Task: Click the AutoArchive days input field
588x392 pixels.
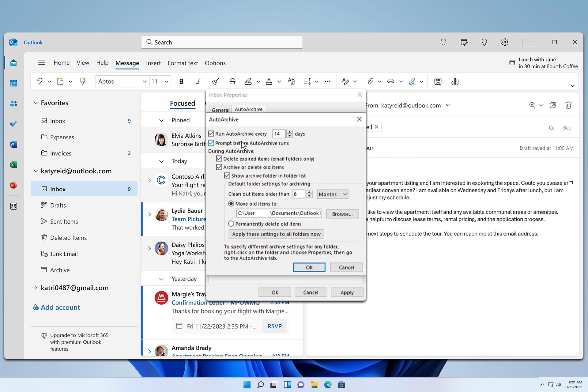Action: (279, 134)
